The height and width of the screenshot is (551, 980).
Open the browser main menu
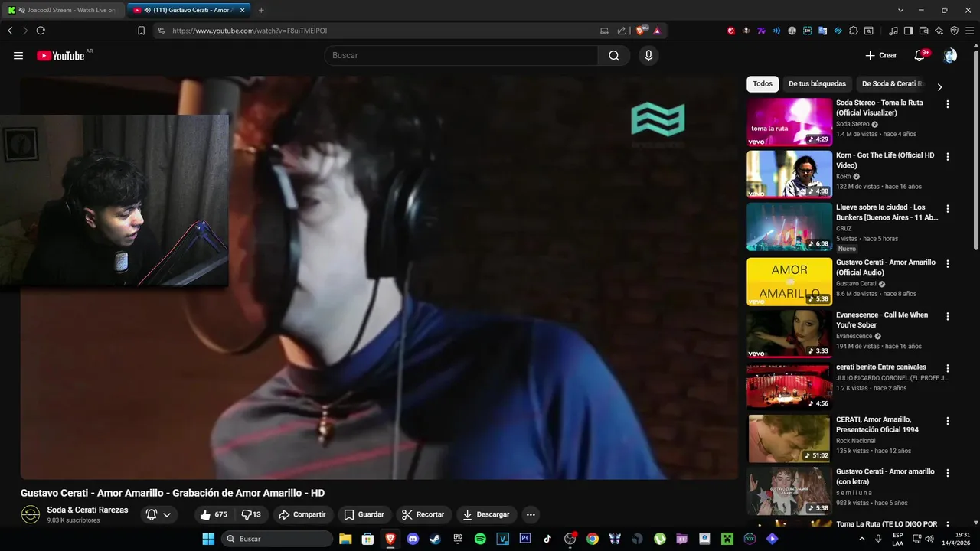[969, 31]
